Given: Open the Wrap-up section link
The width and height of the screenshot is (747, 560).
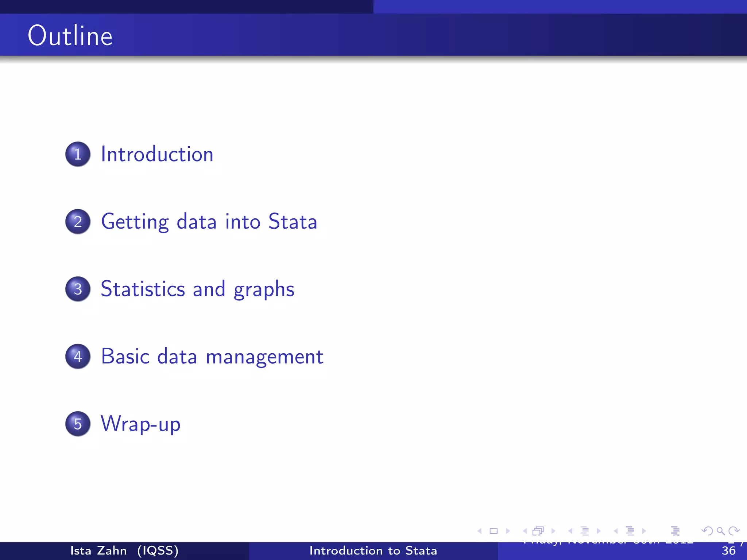Looking at the screenshot, I should [140, 424].
